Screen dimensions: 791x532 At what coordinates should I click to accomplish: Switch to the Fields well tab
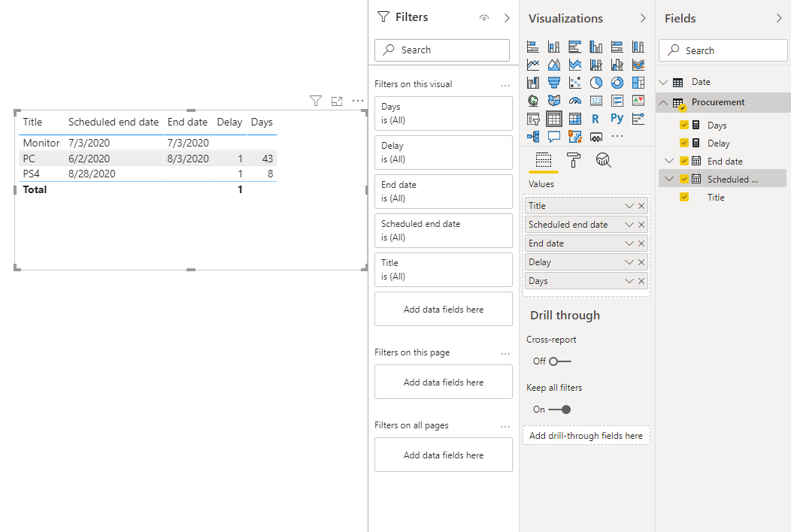tap(544, 160)
